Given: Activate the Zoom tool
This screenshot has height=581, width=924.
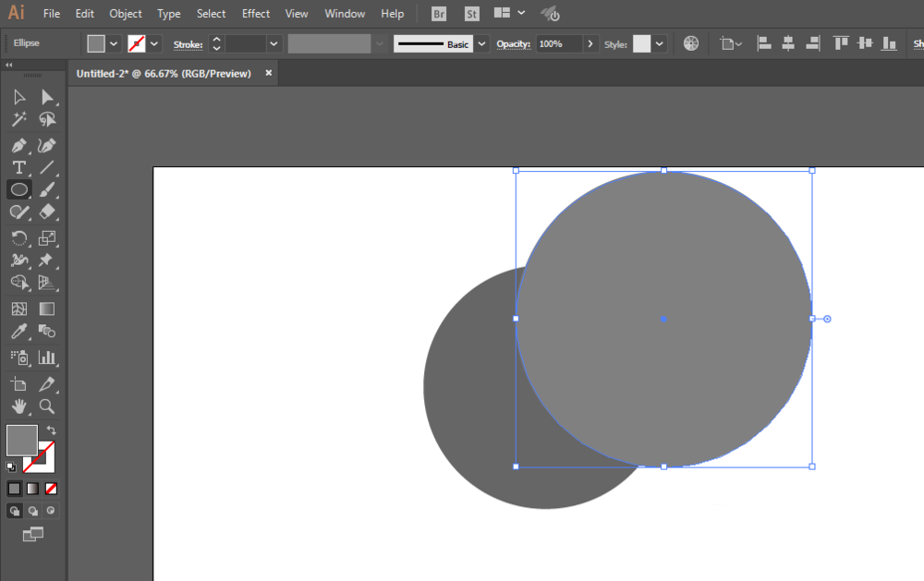Looking at the screenshot, I should point(46,406).
